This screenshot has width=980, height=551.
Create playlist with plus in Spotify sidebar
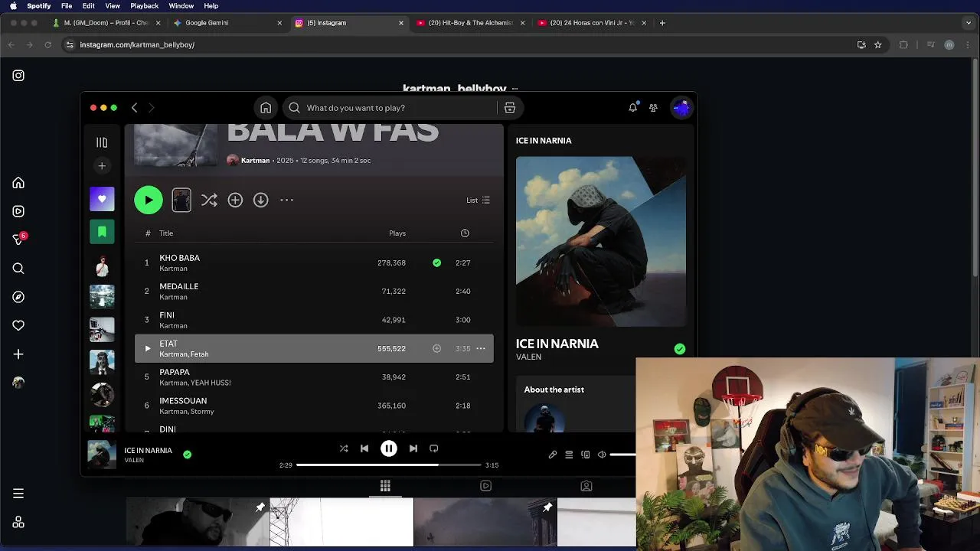(102, 165)
